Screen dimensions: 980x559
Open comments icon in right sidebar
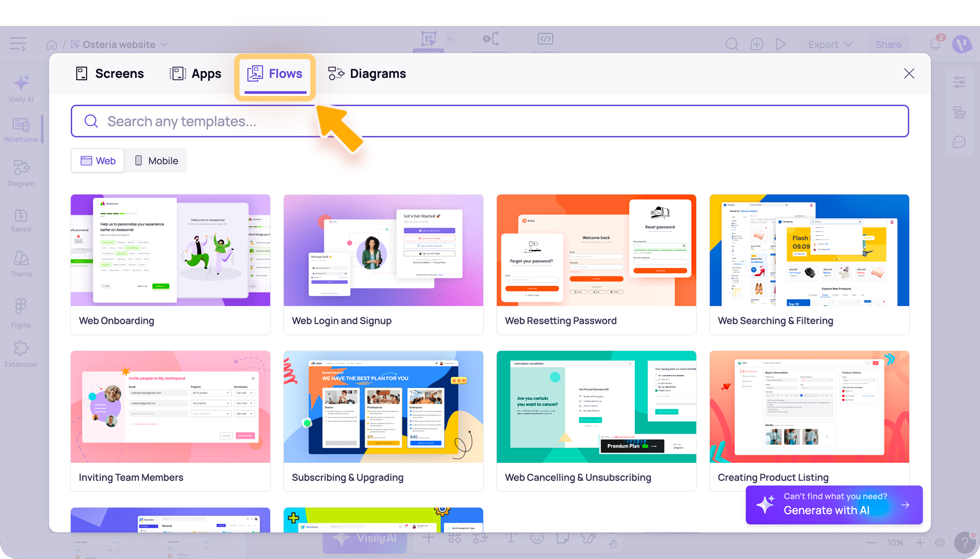959,142
